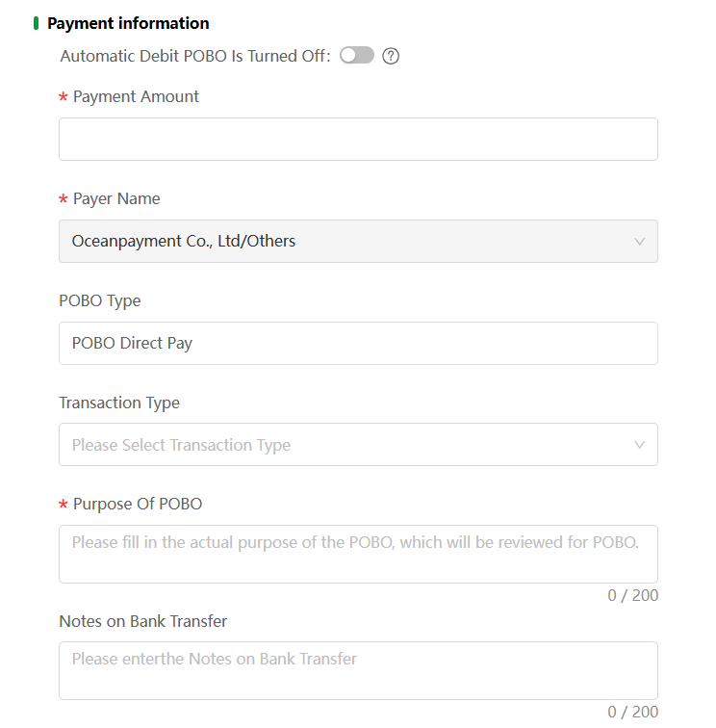Open the Transaction Type dropdown
The image size is (716, 728).
coord(358,445)
